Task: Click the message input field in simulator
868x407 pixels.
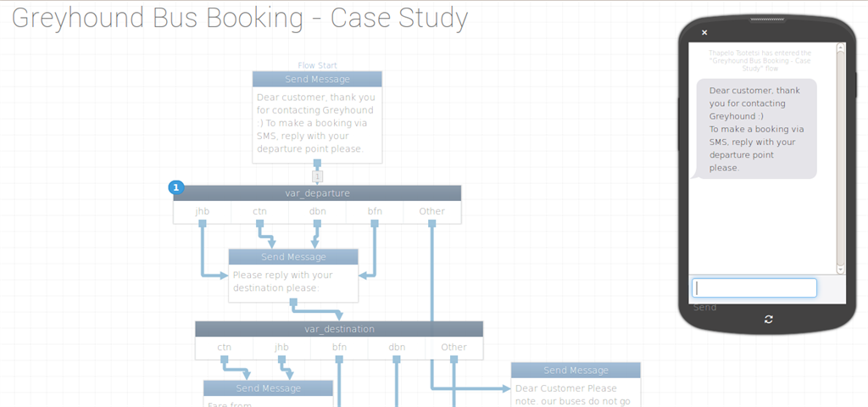Action: (x=754, y=288)
